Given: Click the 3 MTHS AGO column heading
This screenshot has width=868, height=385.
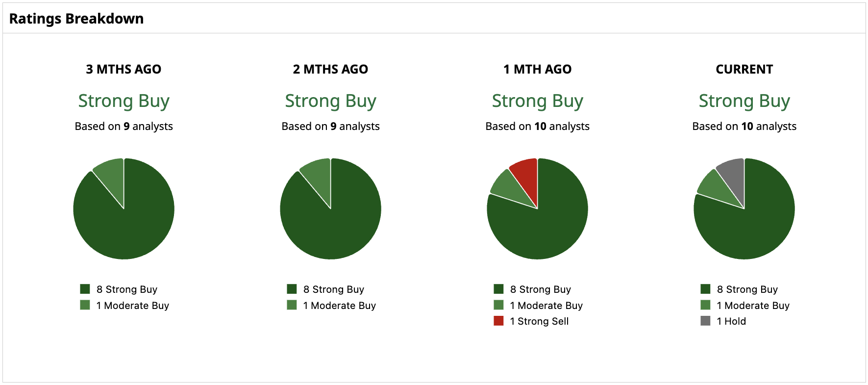Looking at the screenshot, I should pyautogui.click(x=124, y=69).
